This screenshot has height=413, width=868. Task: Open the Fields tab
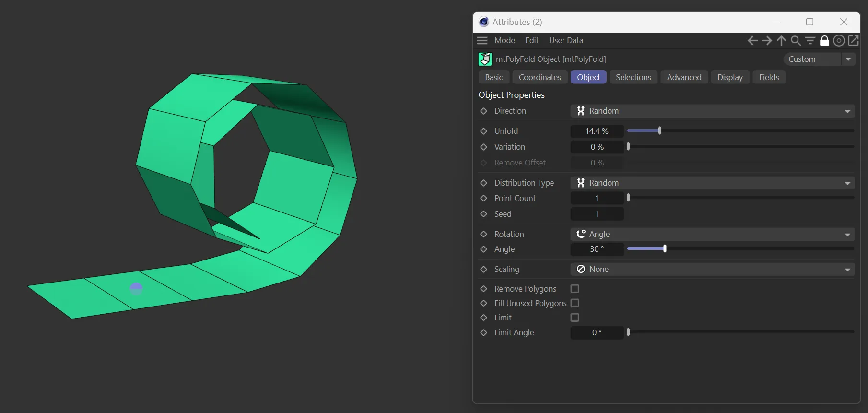pos(769,77)
